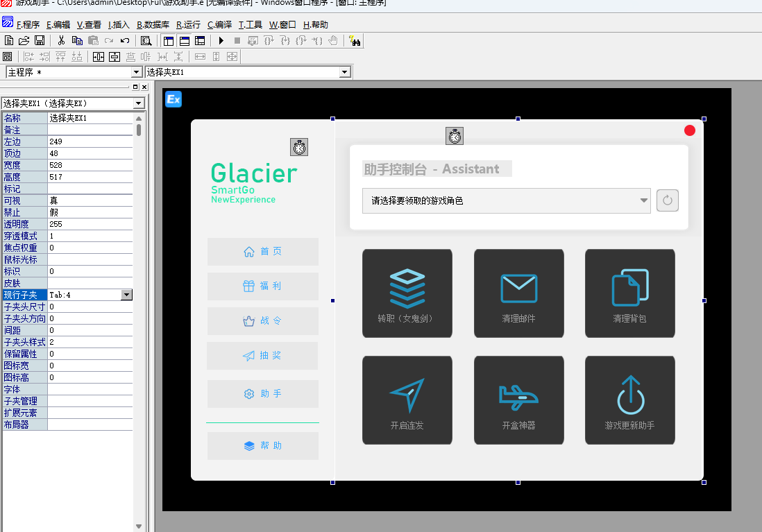Click the red circle close button
Viewport: 762px width, 532px height.
(690, 130)
